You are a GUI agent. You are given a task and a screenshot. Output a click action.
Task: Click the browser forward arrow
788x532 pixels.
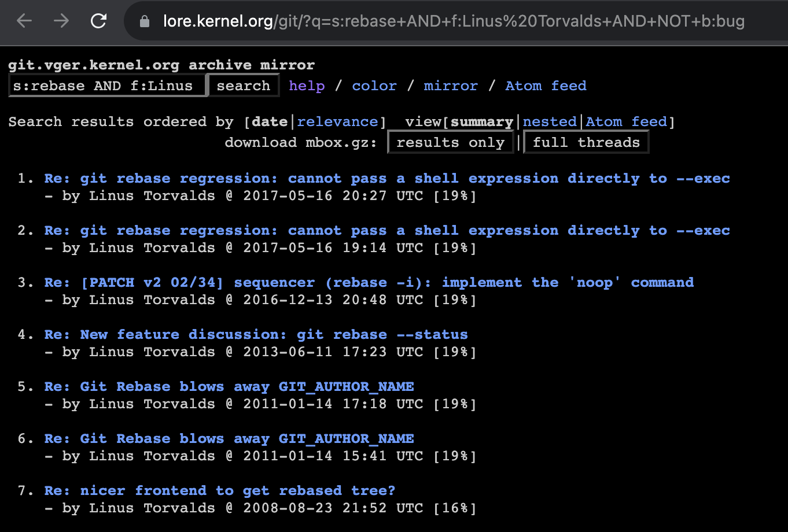[x=61, y=21]
